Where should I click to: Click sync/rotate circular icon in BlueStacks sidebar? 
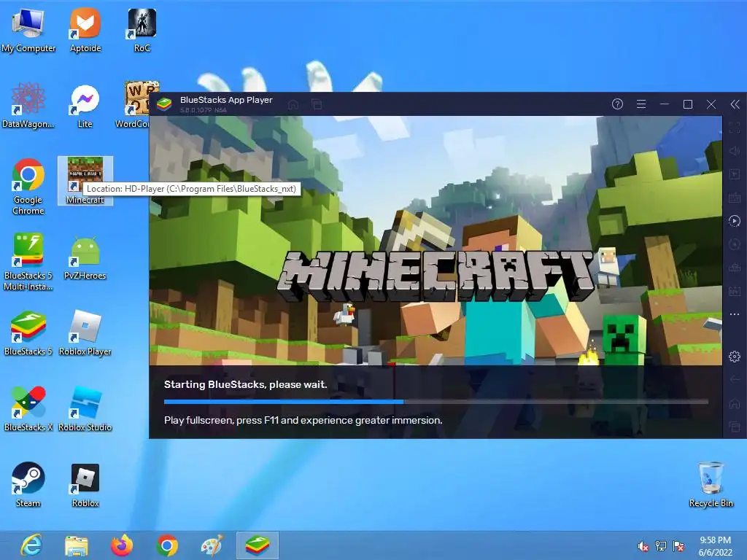point(734,244)
